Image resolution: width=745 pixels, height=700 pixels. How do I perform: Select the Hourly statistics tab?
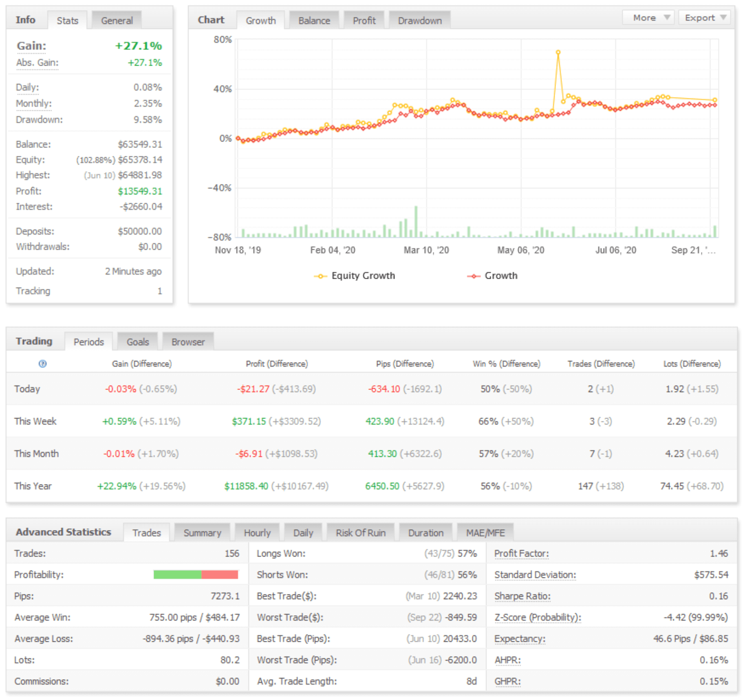(x=257, y=533)
